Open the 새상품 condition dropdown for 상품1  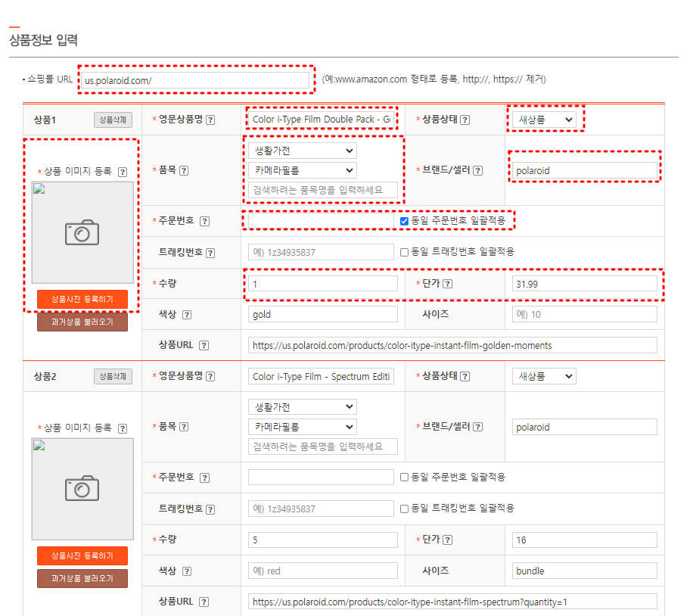coord(544,120)
